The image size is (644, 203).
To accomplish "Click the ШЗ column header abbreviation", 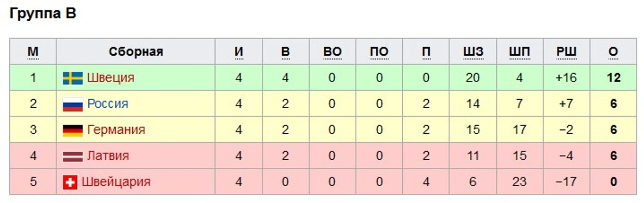I will click(473, 52).
